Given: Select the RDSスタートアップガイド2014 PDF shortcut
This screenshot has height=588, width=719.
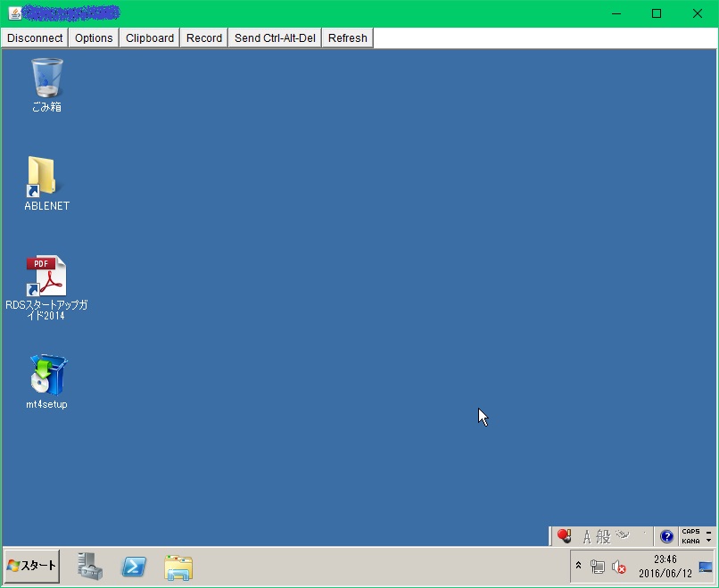Looking at the screenshot, I should [x=46, y=287].
